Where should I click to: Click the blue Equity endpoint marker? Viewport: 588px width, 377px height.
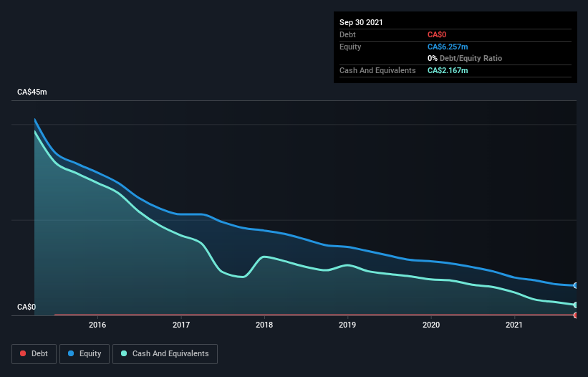coord(576,285)
